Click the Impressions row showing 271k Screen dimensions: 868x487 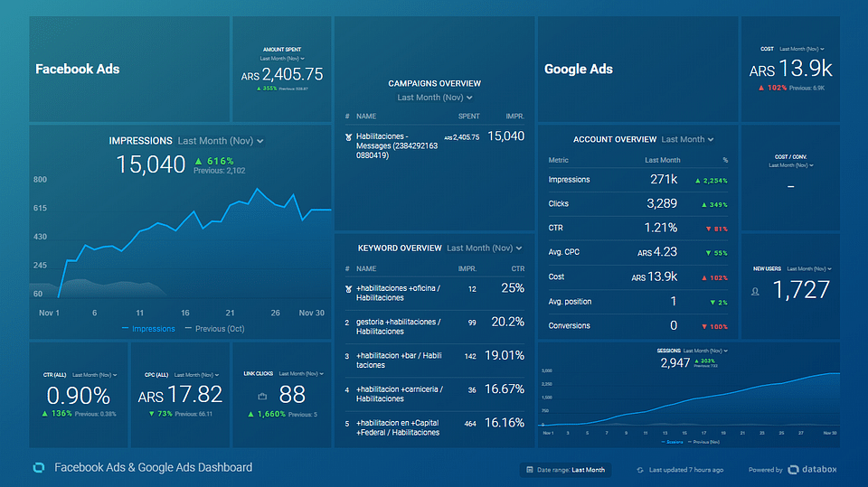pyautogui.click(x=637, y=180)
